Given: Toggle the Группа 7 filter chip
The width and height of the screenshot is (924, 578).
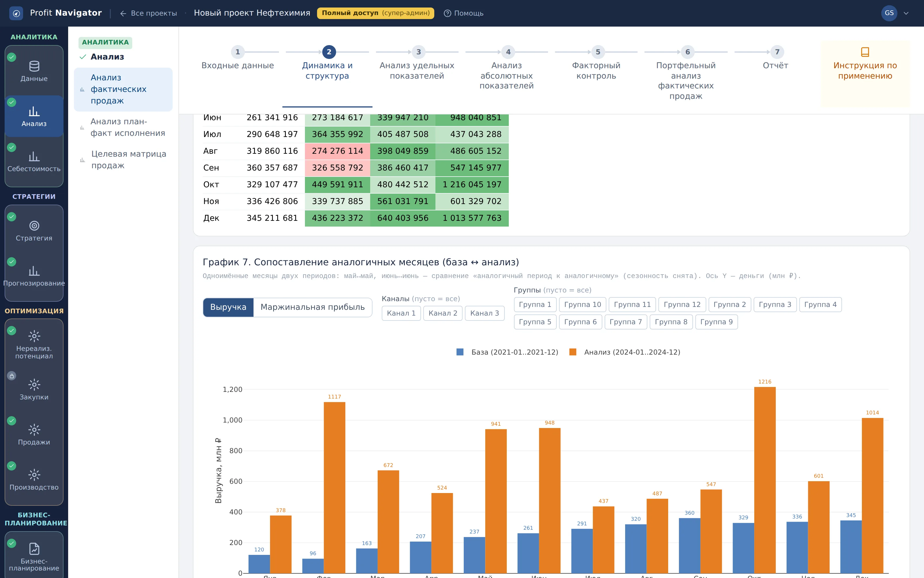Looking at the screenshot, I should pos(625,322).
